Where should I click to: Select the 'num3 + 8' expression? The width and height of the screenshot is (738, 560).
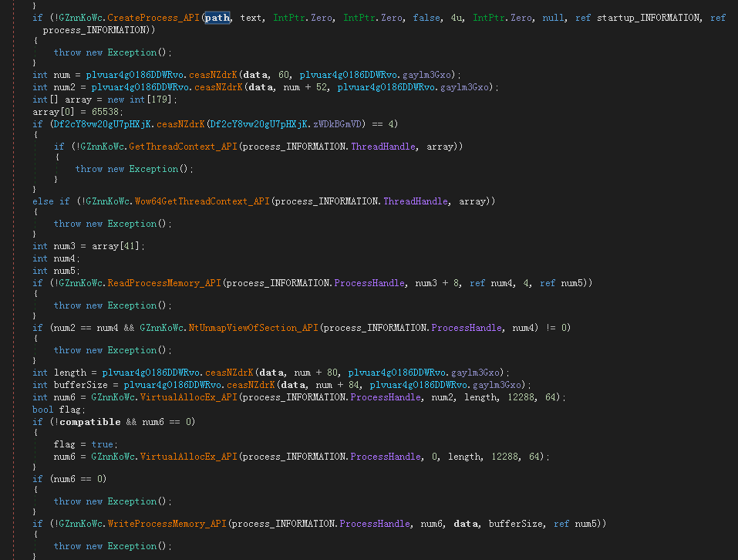pyautogui.click(x=437, y=283)
